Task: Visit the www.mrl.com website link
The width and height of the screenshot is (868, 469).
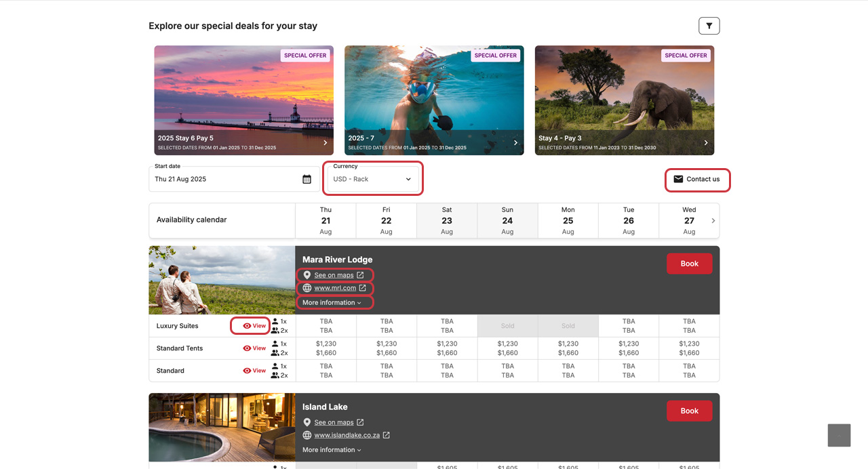Action: click(335, 288)
